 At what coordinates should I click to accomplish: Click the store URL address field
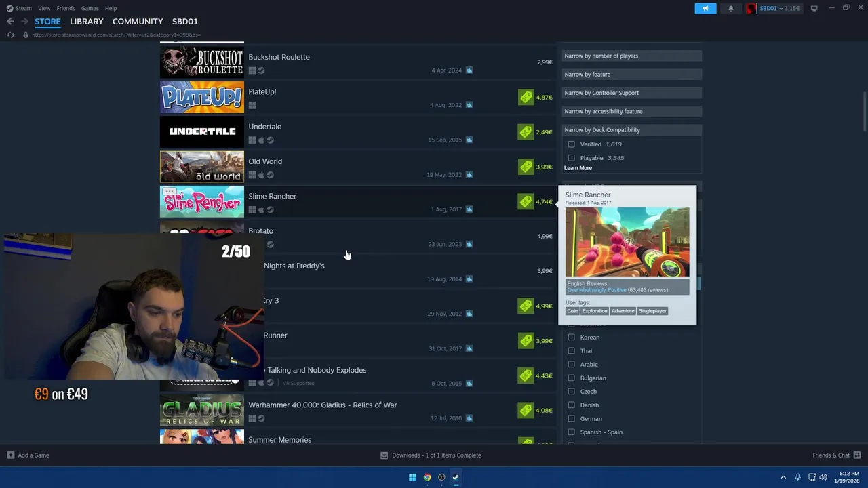coord(116,35)
